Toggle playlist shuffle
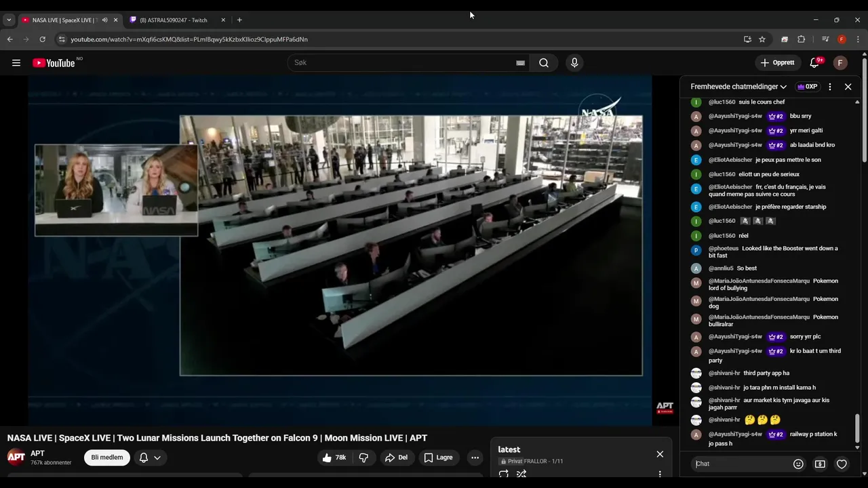Viewport: 868px width, 488px height. click(521, 474)
